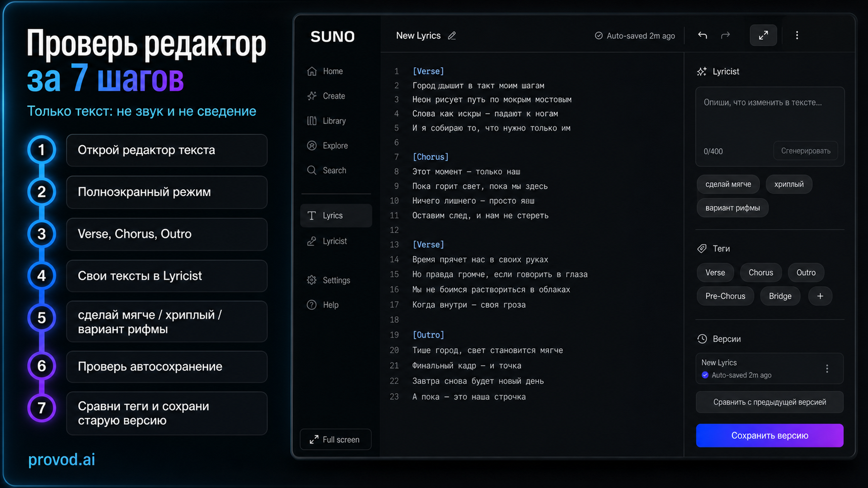Click the line Этот момент – только наш
Screen dimensions: 868x488
(466, 172)
